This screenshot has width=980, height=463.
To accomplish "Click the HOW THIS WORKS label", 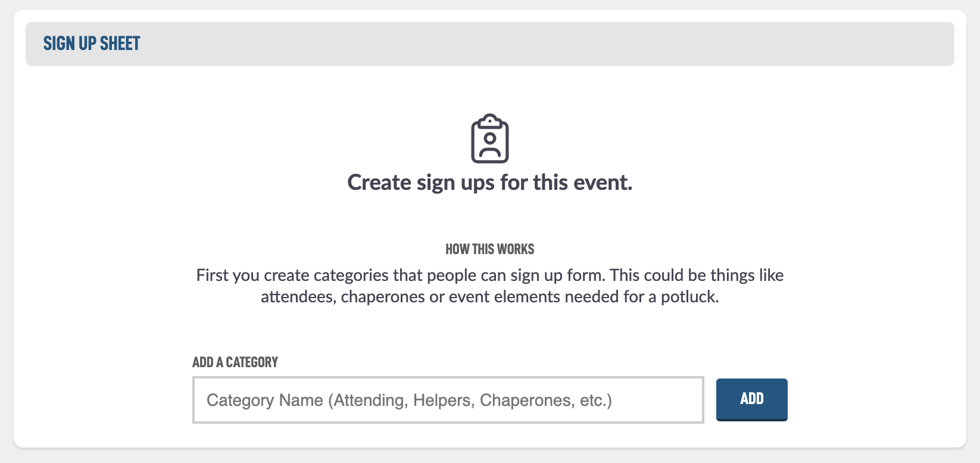I will (x=490, y=249).
